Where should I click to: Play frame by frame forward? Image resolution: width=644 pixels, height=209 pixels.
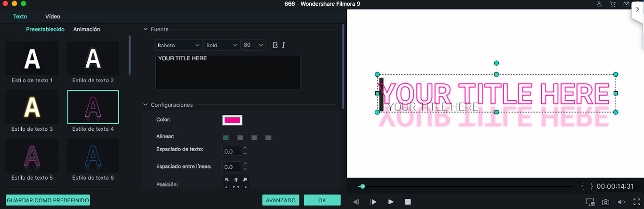point(373,202)
